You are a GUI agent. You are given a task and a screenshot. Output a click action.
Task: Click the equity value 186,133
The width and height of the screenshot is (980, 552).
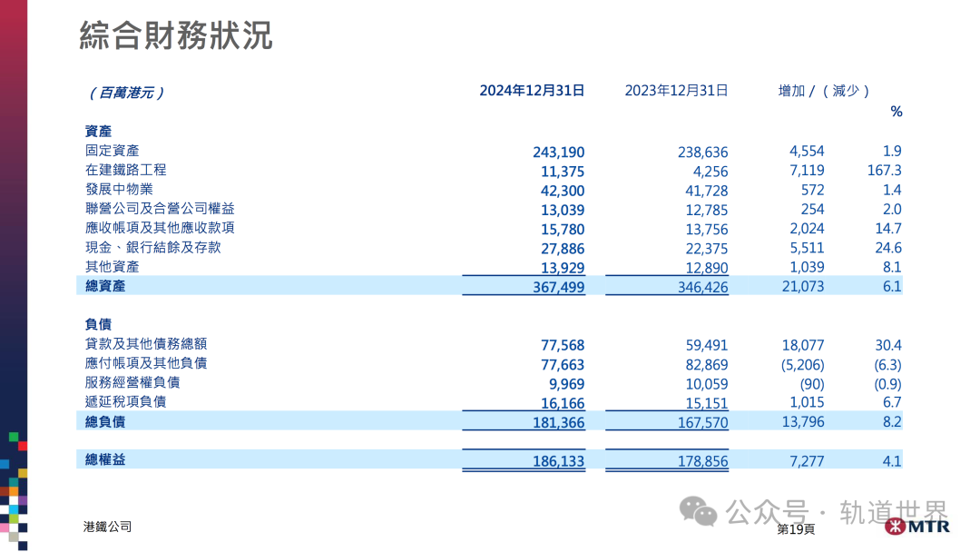point(558,461)
